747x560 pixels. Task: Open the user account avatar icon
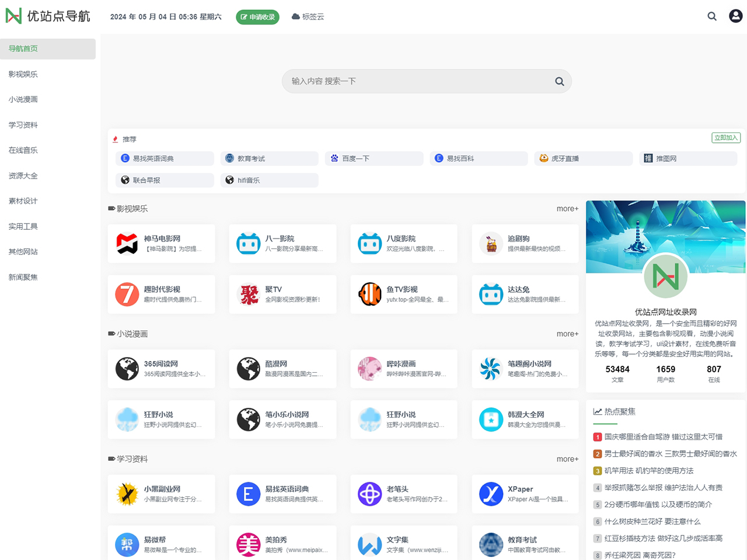coord(735,16)
